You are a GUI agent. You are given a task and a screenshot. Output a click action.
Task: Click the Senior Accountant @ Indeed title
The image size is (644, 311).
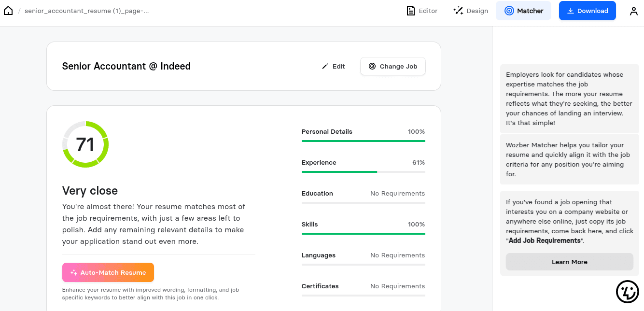(x=126, y=66)
